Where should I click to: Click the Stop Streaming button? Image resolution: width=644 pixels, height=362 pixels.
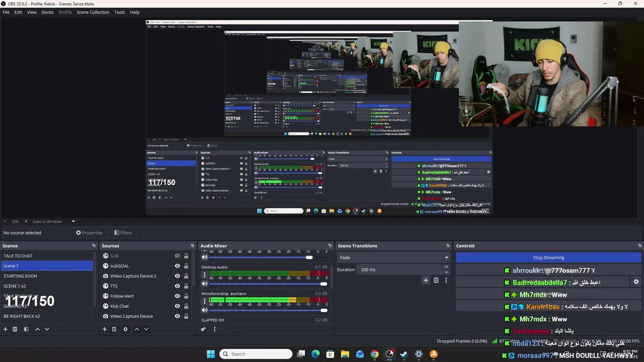(548, 257)
